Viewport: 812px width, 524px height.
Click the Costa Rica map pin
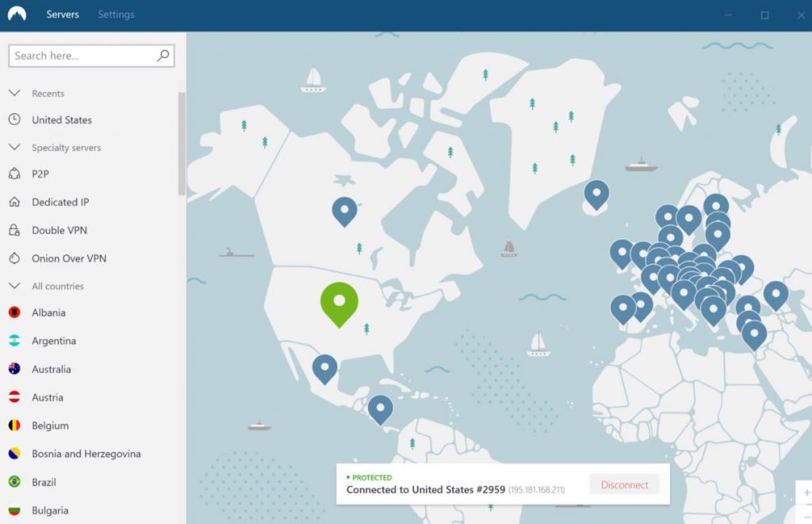click(381, 410)
